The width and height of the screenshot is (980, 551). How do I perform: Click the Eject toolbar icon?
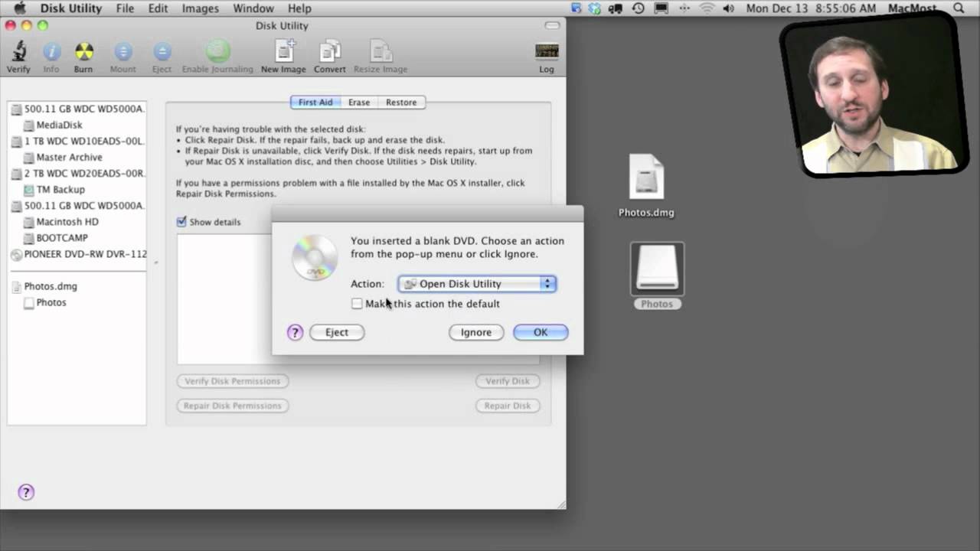(162, 52)
